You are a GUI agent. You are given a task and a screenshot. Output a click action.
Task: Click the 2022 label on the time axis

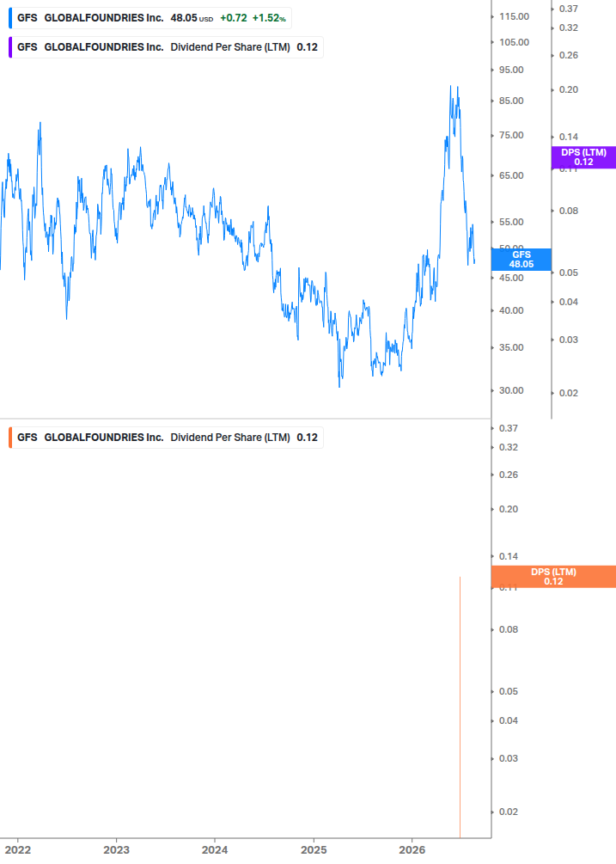click(18, 850)
